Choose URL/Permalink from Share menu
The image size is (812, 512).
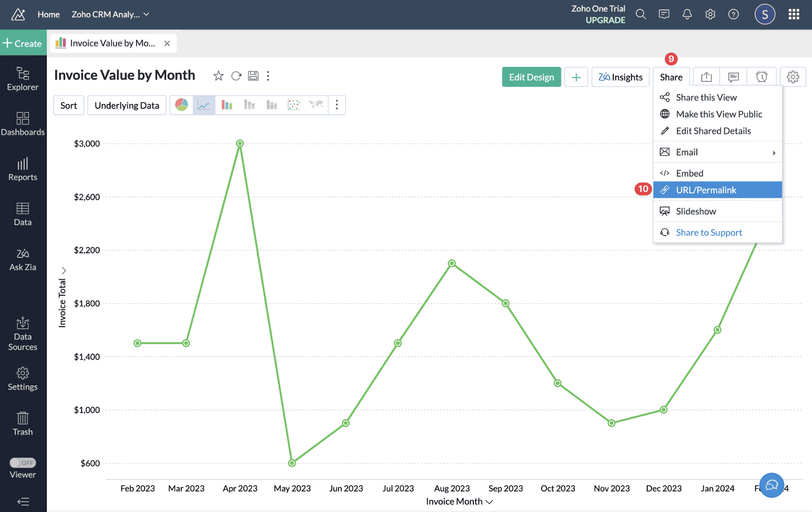click(x=718, y=189)
